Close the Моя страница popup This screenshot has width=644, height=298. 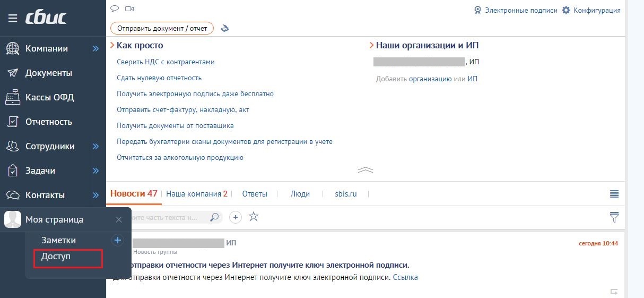119,219
